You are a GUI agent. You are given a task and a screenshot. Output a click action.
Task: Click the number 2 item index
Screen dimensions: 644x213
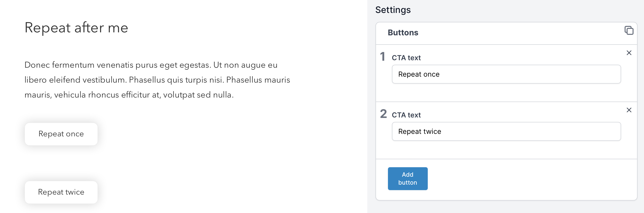coord(383,114)
